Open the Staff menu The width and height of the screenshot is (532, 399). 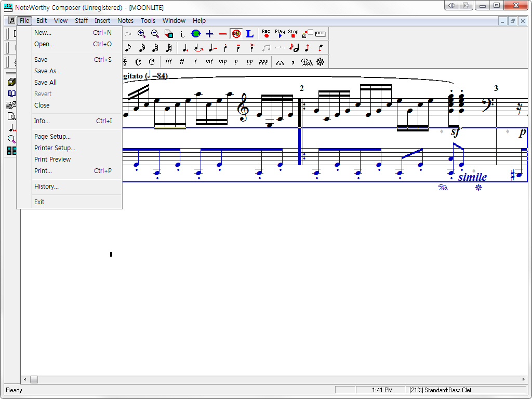point(81,21)
